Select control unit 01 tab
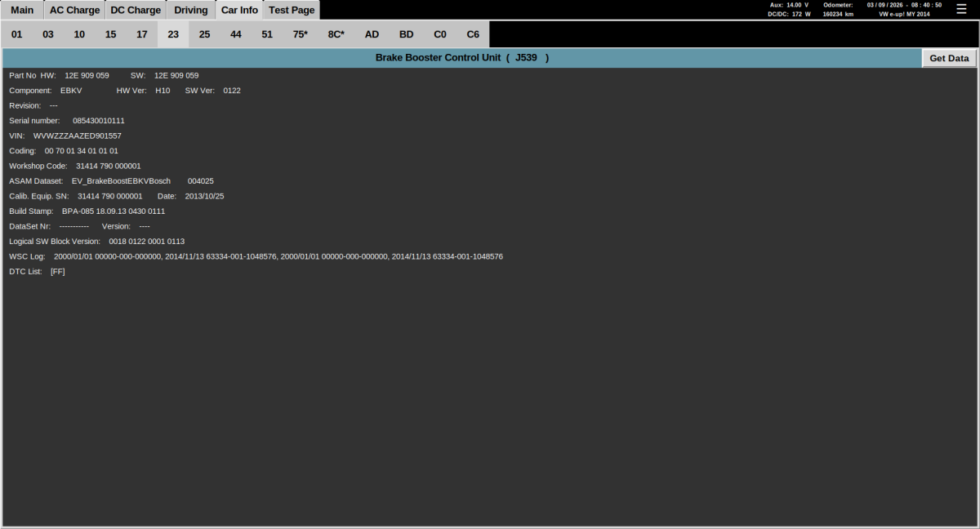 [17, 34]
